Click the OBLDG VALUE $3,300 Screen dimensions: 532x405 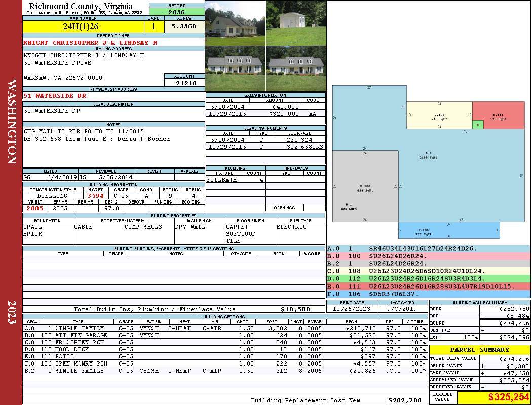(x=518, y=366)
